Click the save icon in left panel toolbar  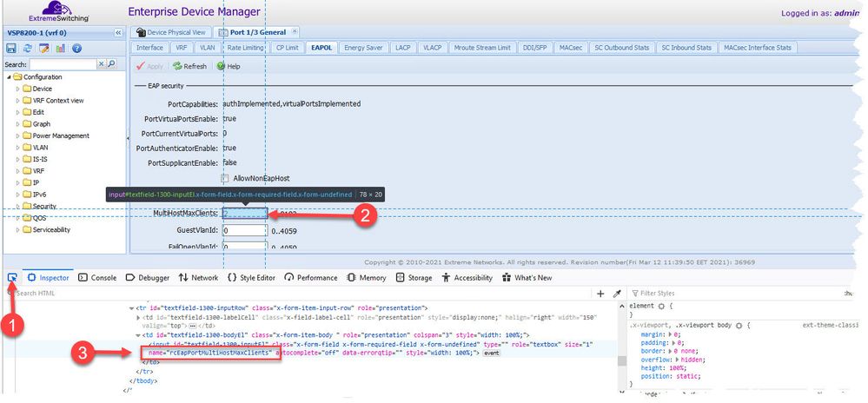[13, 48]
